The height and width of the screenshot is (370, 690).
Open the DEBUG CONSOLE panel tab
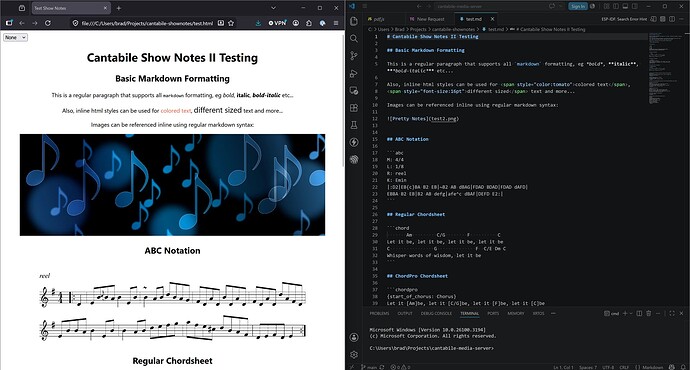click(436, 313)
